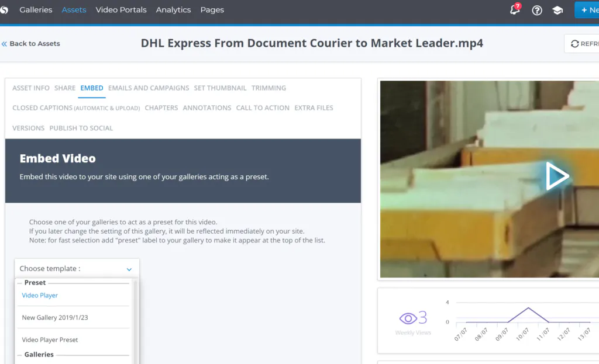Open the notifications bell icon
This screenshot has width=599, height=364.
coord(515,9)
